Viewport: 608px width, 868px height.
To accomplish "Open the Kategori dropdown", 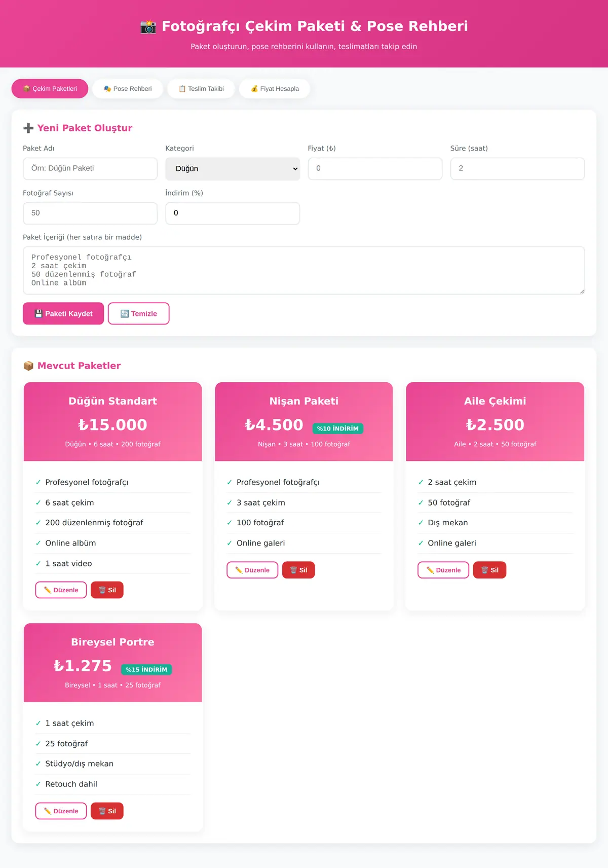I will [x=233, y=169].
